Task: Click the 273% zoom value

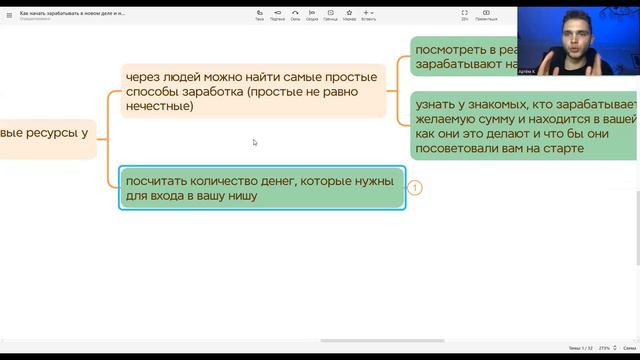Action: point(604,348)
